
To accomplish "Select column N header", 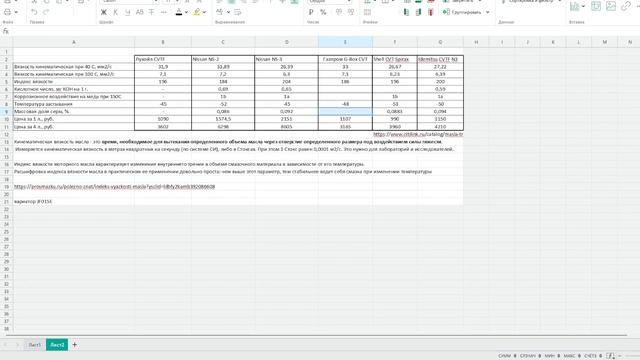I will tap(630, 42).
